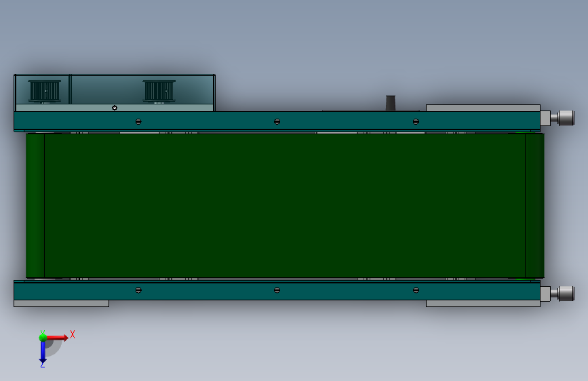
Task: Click the red X axis arrow on triad
Action: click(57, 338)
